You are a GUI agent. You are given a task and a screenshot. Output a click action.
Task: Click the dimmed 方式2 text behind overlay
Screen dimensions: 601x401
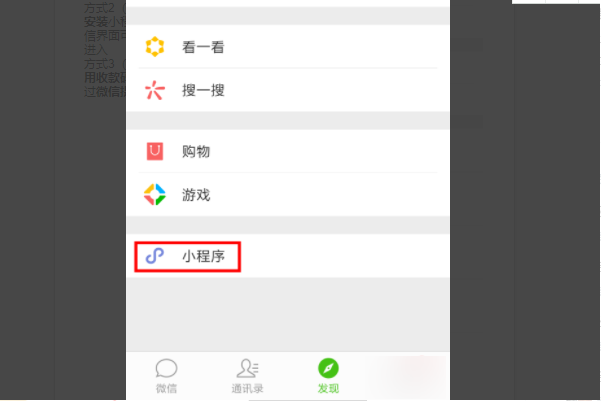99,8
